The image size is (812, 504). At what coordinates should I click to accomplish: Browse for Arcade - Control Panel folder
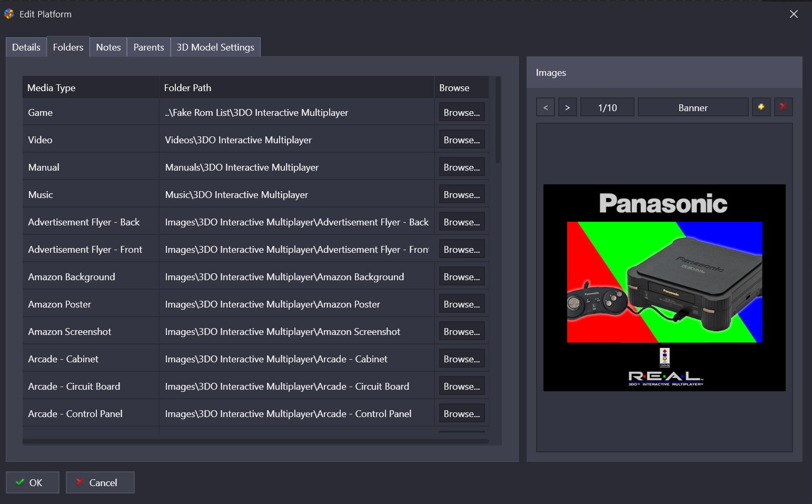(x=462, y=413)
